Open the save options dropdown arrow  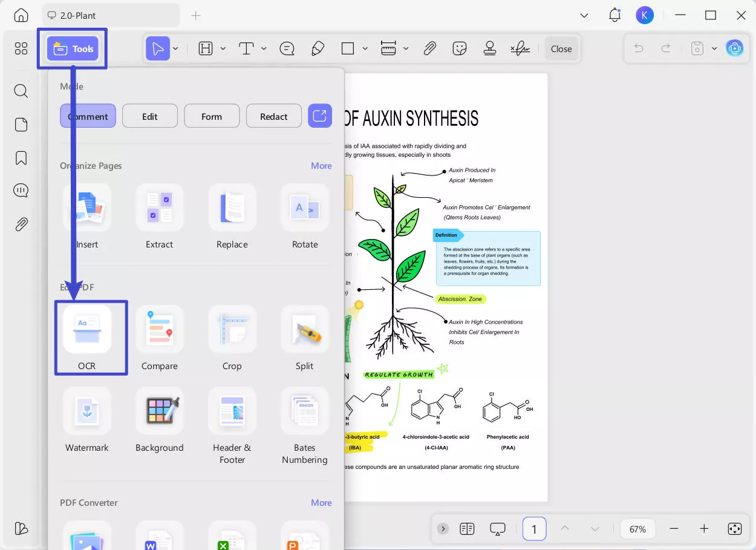tap(714, 49)
